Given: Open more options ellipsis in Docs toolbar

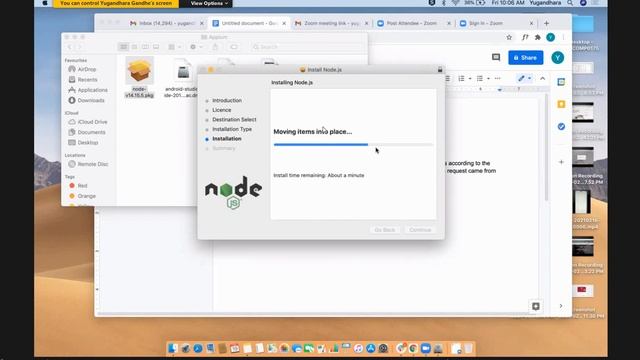Looking at the screenshot, I should tap(498, 78).
